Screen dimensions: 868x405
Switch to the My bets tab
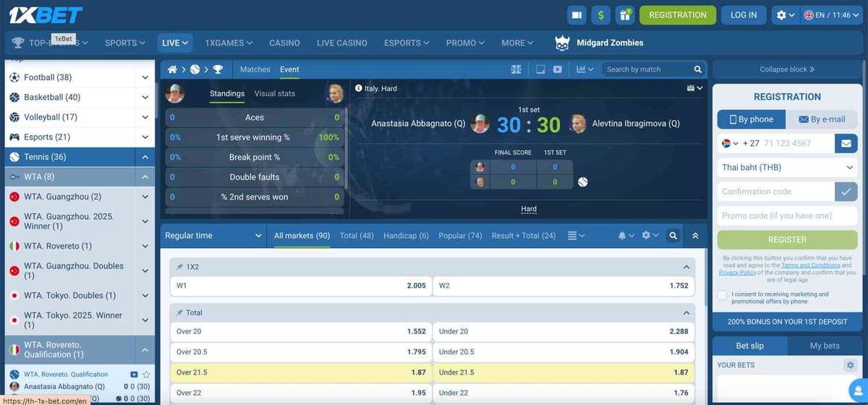825,346
